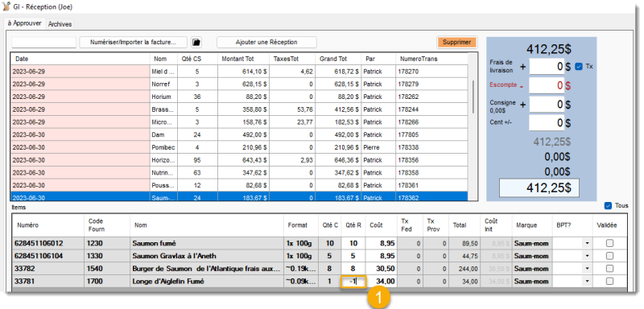
Task: Open BPT dropdown for Saumon Gravlax row
Action: pos(587,256)
